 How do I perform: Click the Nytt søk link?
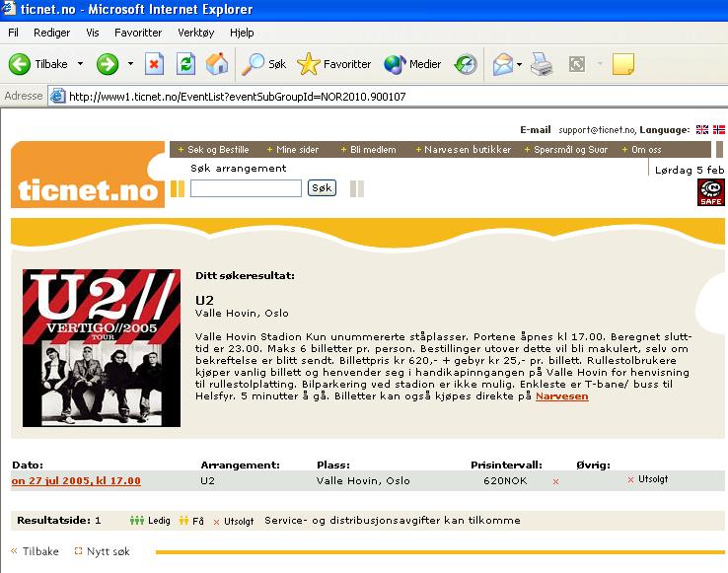pos(103,551)
